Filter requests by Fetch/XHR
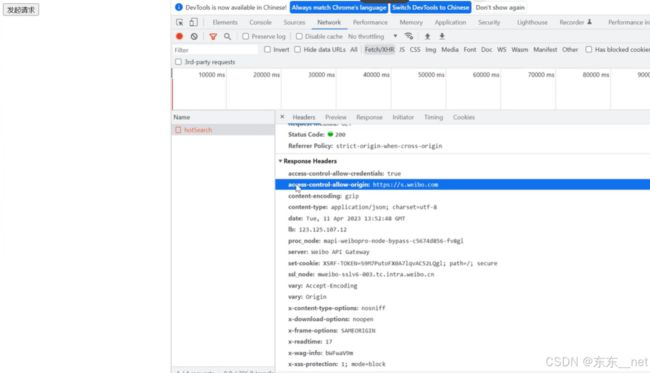Viewport: 650px width, 373px height. (x=379, y=49)
